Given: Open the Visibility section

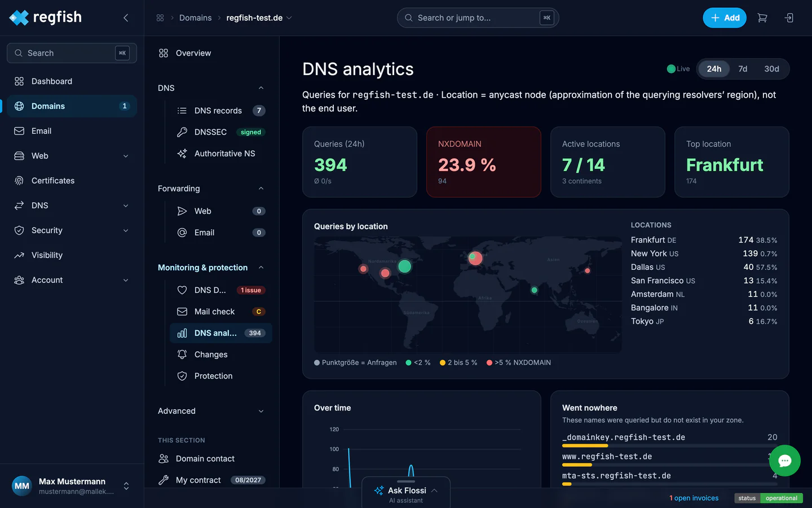Looking at the screenshot, I should 72,255.
